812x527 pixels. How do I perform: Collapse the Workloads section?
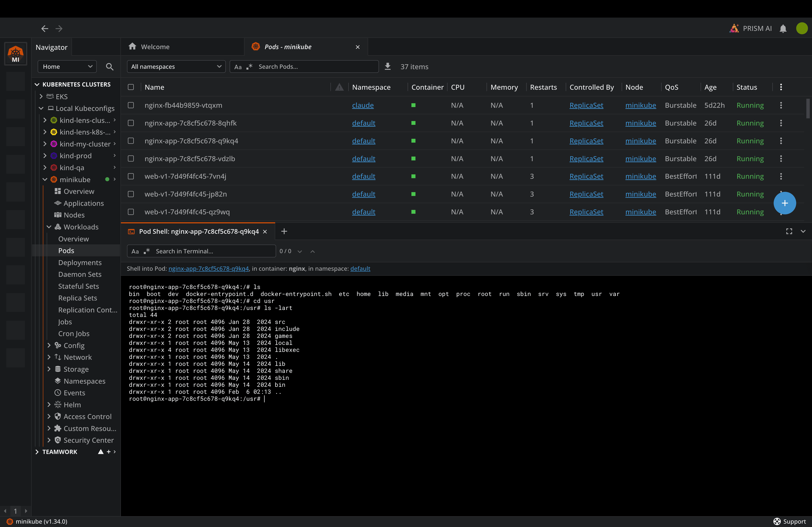click(49, 227)
